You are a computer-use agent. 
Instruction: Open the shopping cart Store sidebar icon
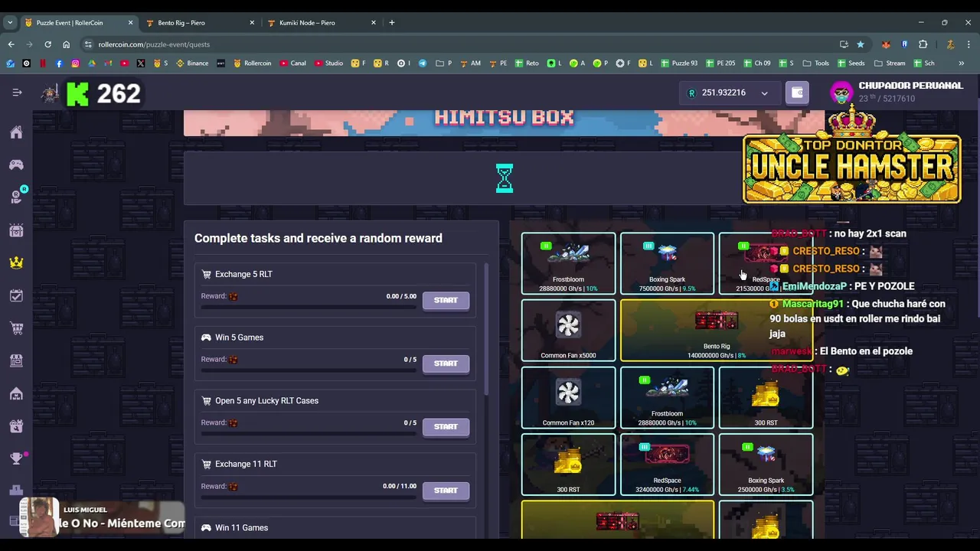pyautogui.click(x=16, y=328)
